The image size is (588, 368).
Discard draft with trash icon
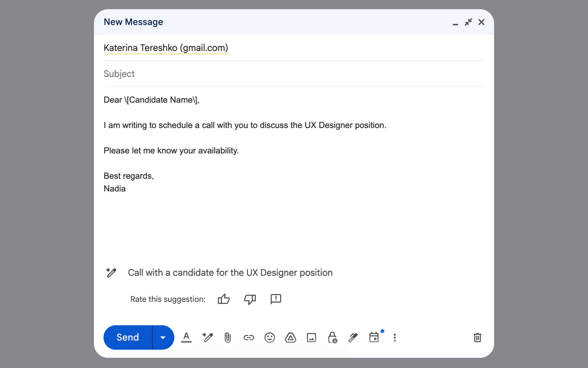click(x=477, y=337)
